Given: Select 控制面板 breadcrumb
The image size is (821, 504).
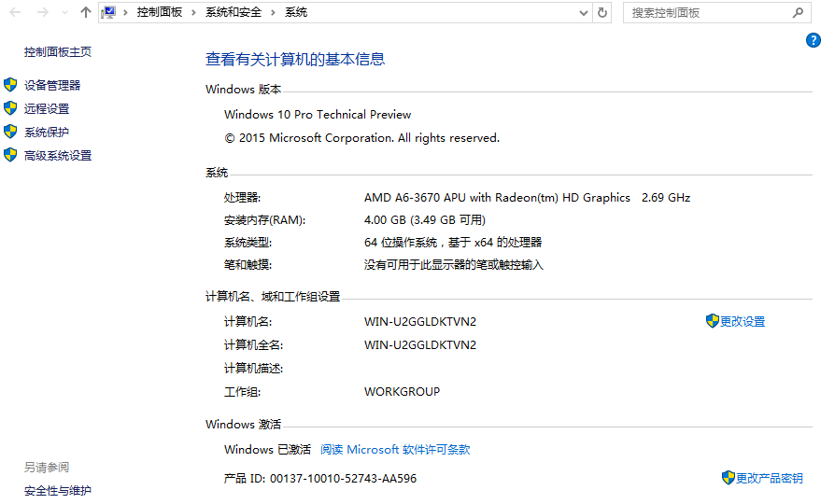Looking at the screenshot, I should (159, 12).
